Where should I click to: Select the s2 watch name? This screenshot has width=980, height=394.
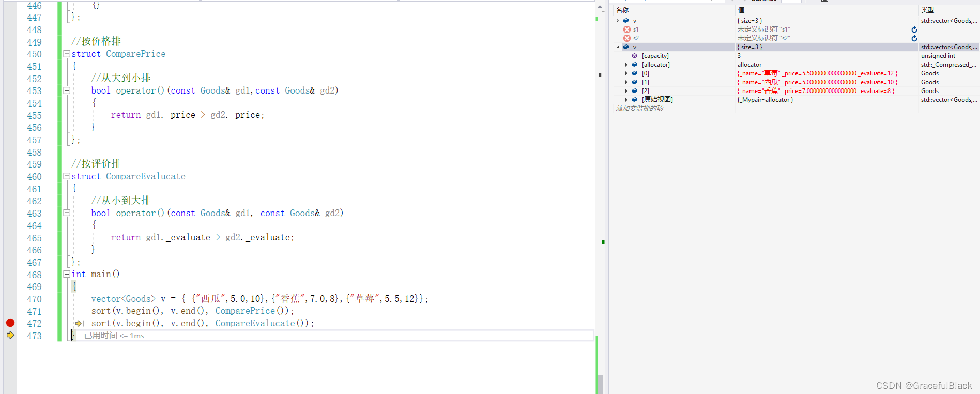coord(636,38)
